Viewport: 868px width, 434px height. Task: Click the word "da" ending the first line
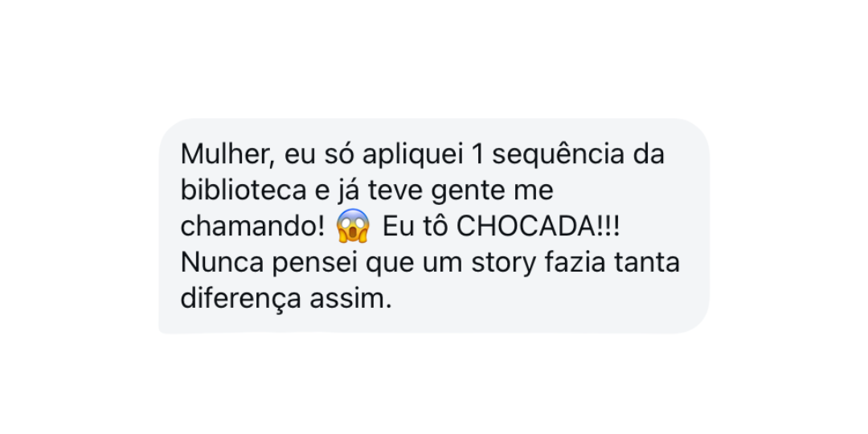pyautogui.click(x=649, y=154)
